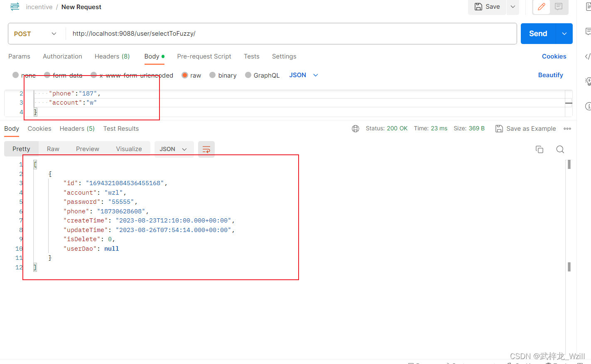
Task: Select the request Body tab
Action: pyautogui.click(x=154, y=56)
